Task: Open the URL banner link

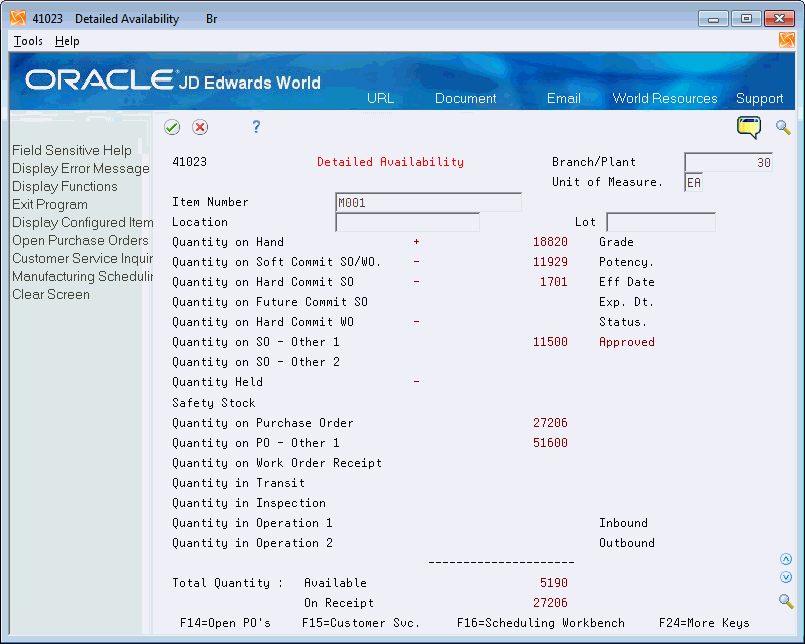Action: click(380, 98)
